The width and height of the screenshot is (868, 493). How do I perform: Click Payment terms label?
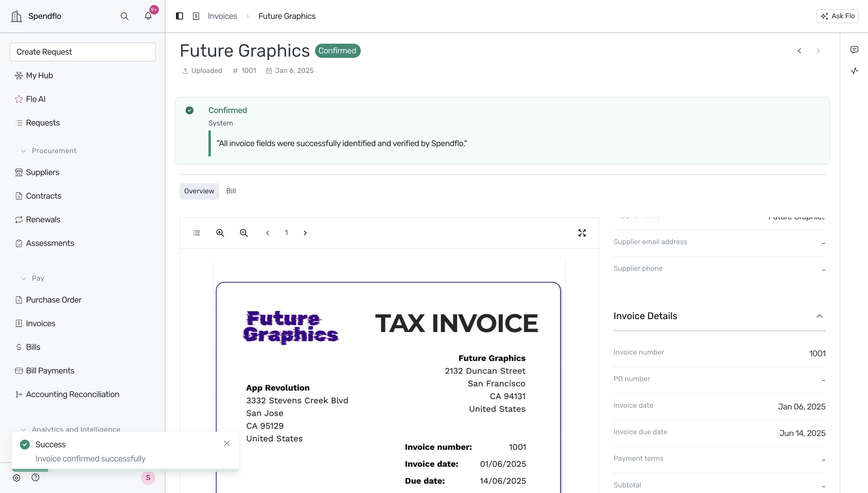pos(638,458)
